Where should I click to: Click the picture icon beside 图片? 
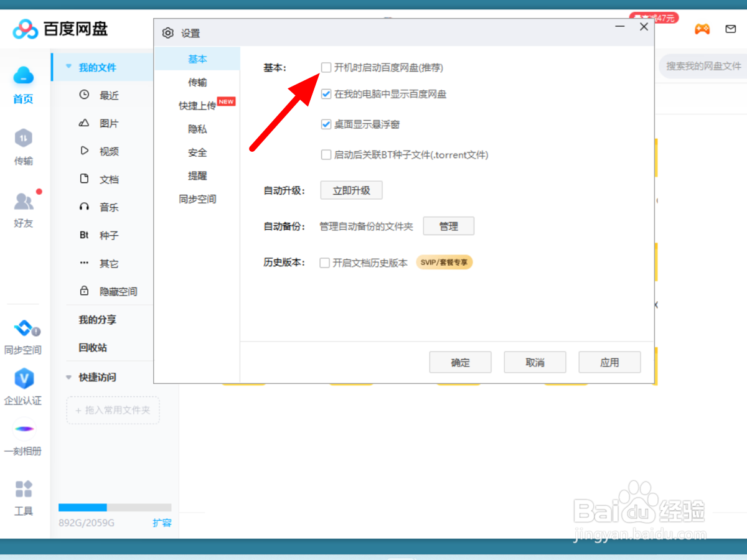84,123
